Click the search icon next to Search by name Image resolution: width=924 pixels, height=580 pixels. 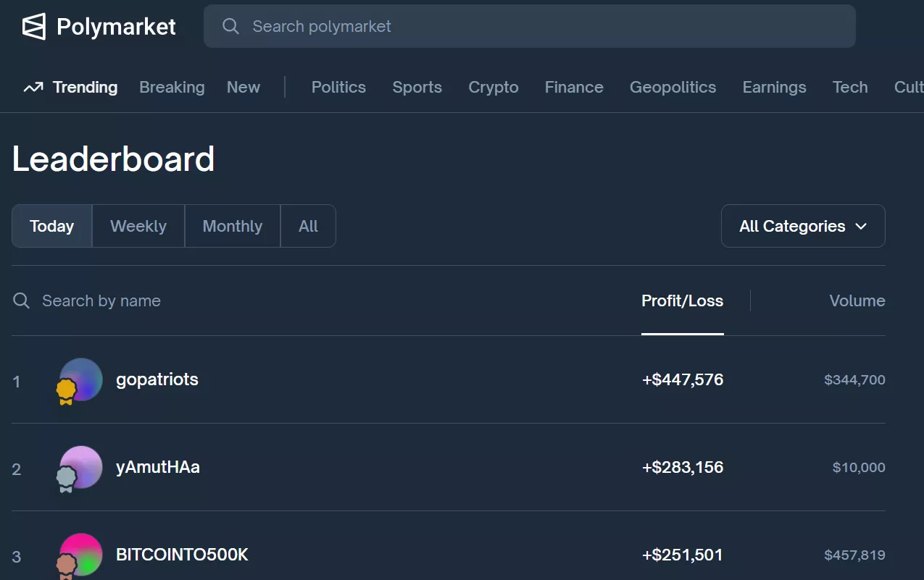(21, 300)
